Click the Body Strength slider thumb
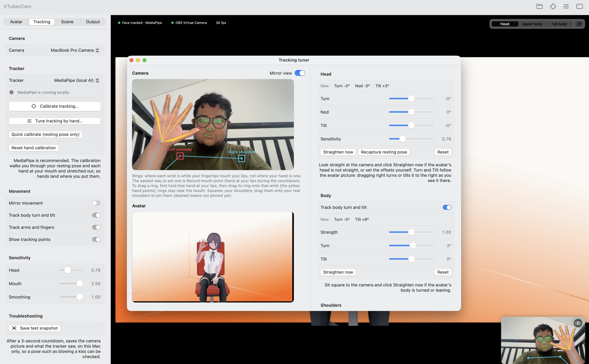Screen dimensions: 589x364 point(411,232)
